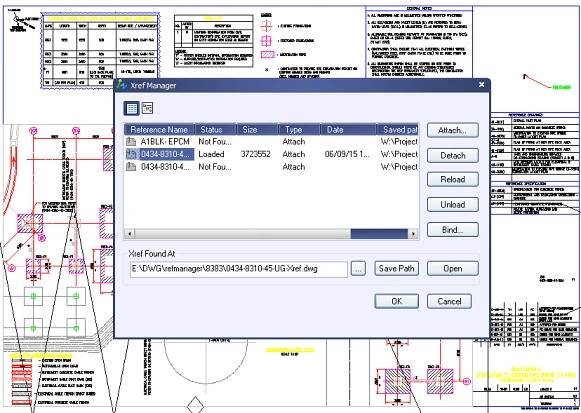
Task: Sort by Reference Name column header
Action: click(159, 130)
